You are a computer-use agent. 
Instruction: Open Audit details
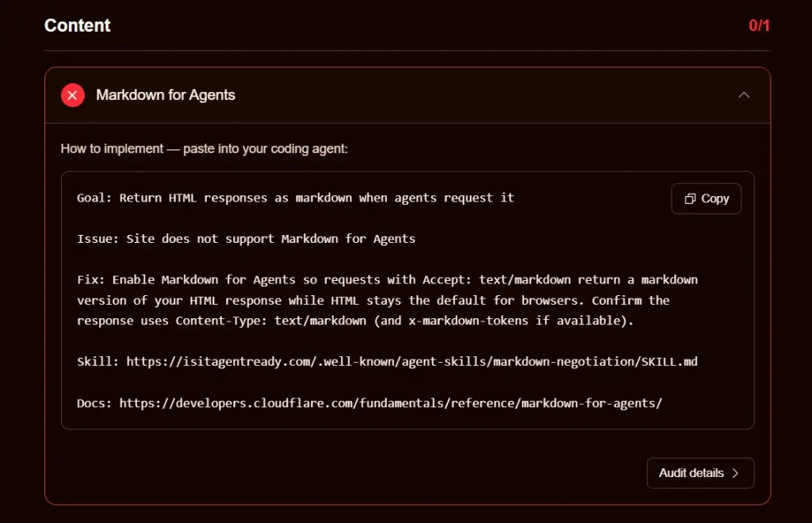tap(691, 473)
